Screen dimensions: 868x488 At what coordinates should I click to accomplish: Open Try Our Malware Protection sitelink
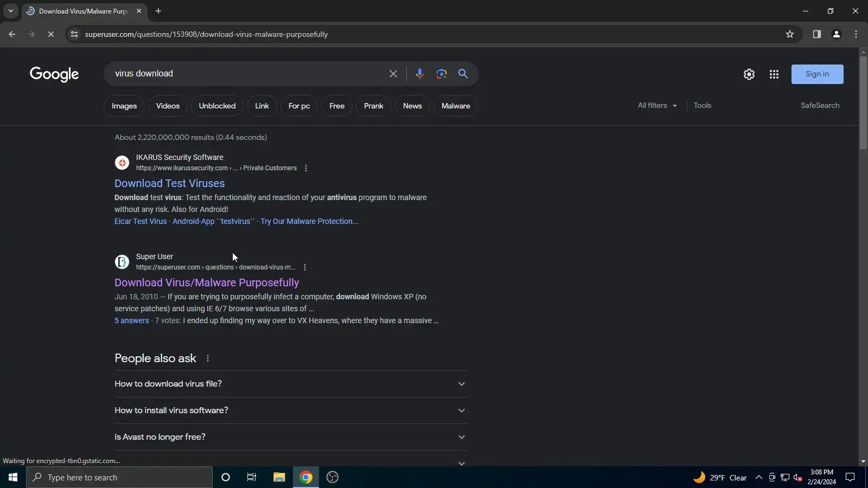(309, 221)
